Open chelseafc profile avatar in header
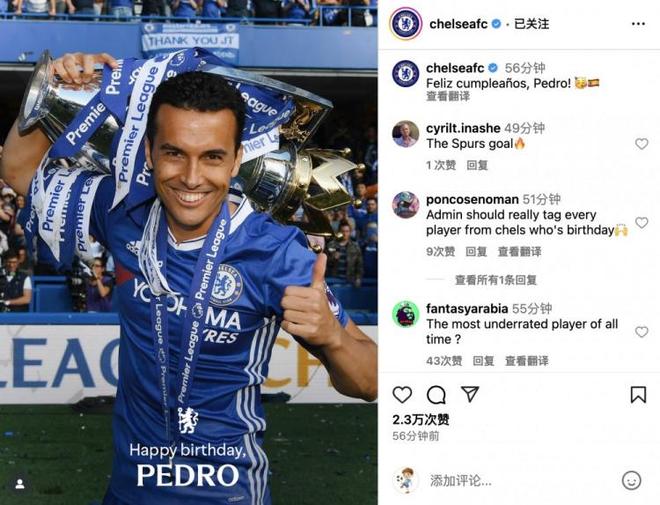This screenshot has width=660, height=505. coord(406,24)
